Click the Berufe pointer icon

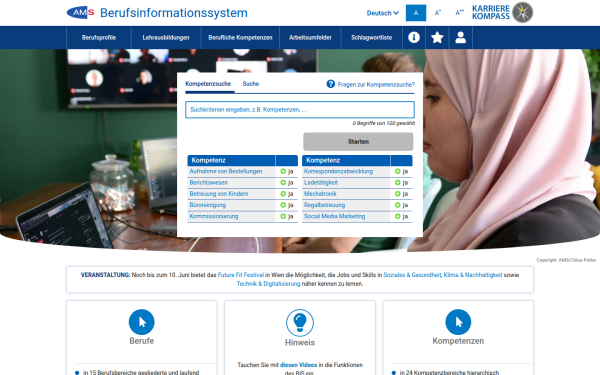[142, 322]
